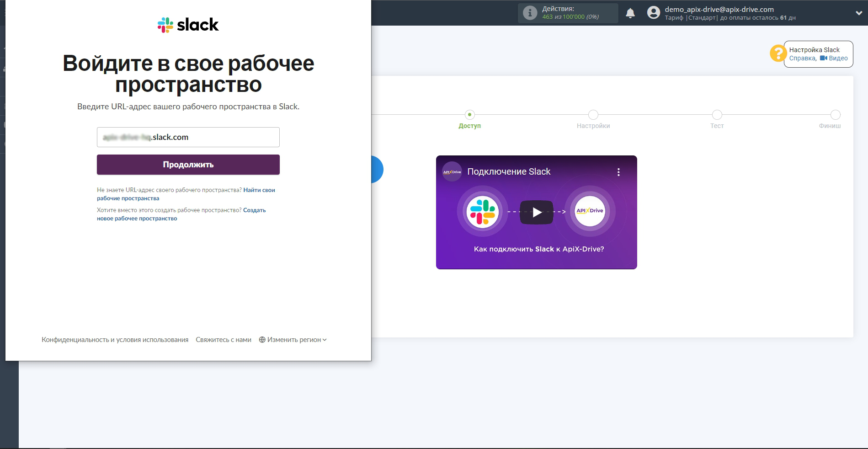Click the ApiX Drive logo in video thumbnail
Image resolution: width=868 pixels, height=449 pixels.
coord(590,211)
